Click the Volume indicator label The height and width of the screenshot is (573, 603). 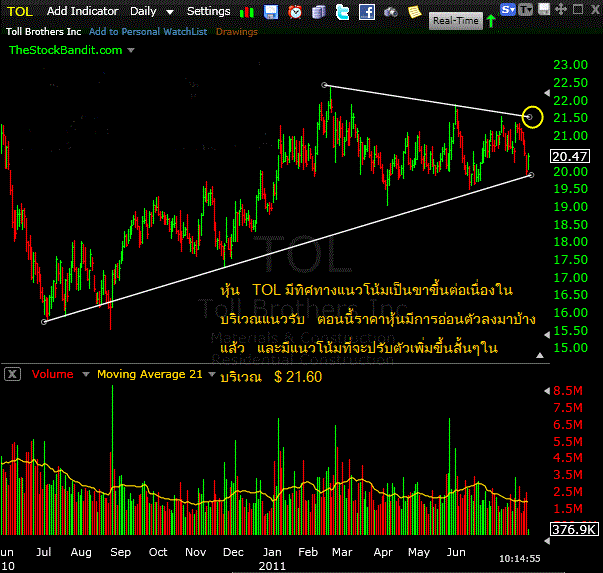click(52, 374)
